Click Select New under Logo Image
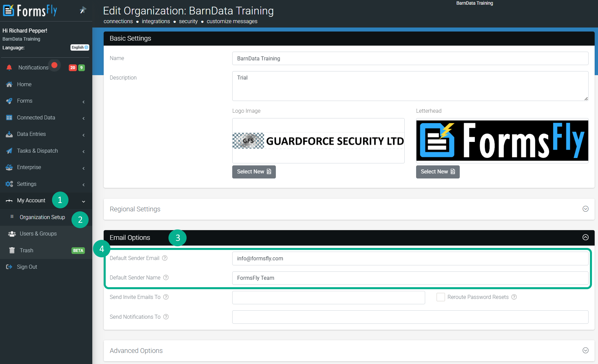 click(x=254, y=172)
